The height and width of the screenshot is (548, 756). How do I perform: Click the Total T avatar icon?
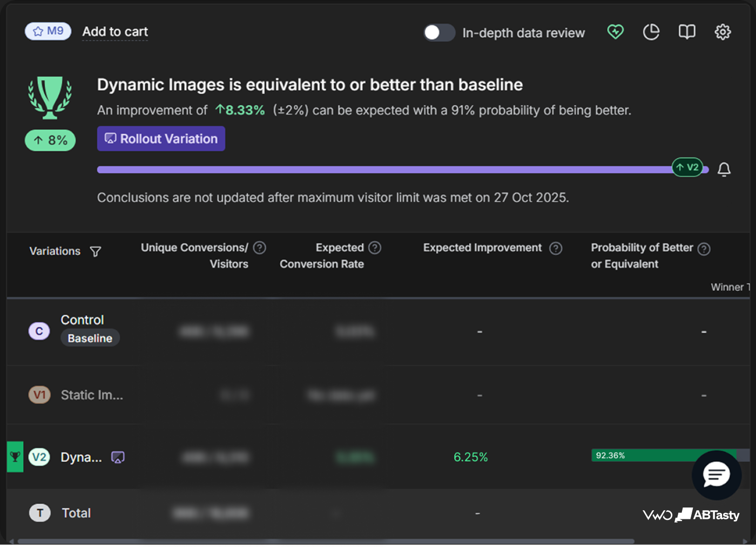point(39,513)
